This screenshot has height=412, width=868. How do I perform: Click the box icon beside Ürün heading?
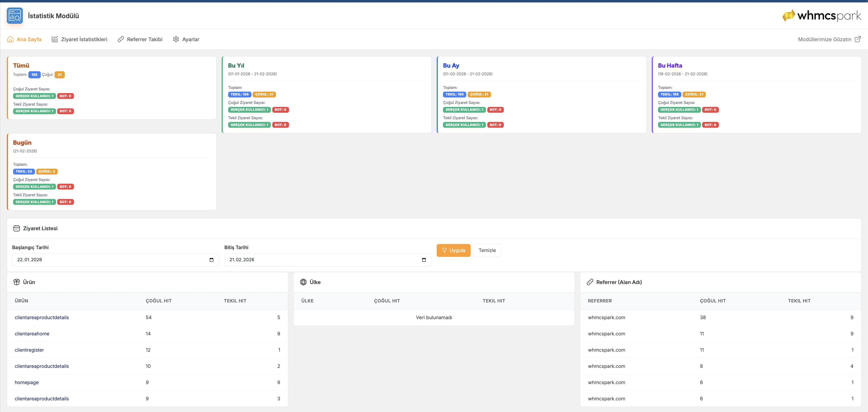pos(16,282)
